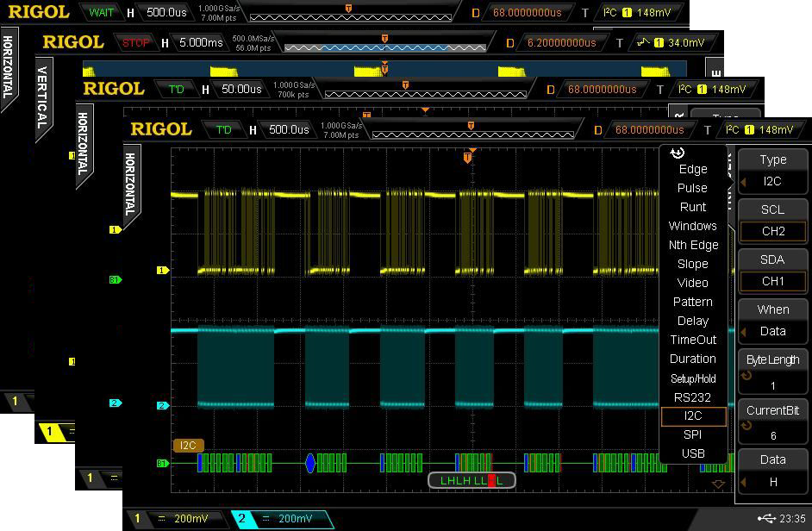Click the 5.000ms timebase in STOP window
The width and height of the screenshot is (812, 531).
201,42
